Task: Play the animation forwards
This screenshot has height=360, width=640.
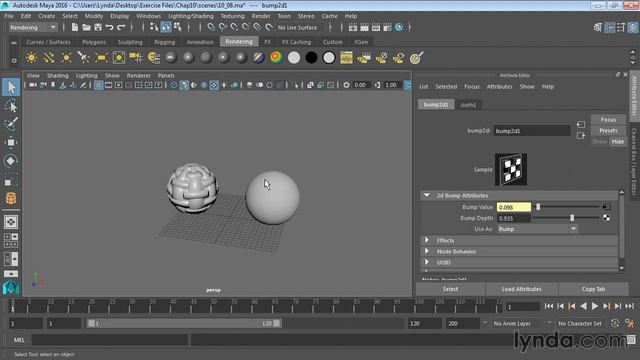Action: (595, 306)
